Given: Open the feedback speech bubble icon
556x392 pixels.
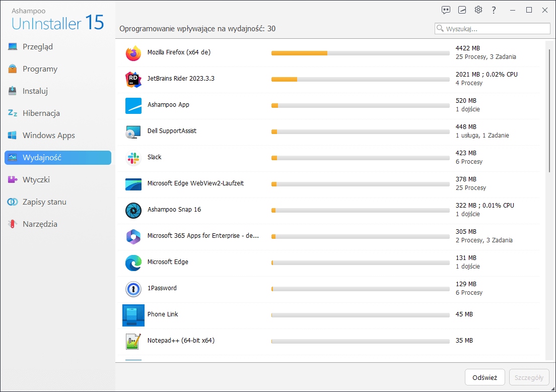Looking at the screenshot, I should [446, 10].
